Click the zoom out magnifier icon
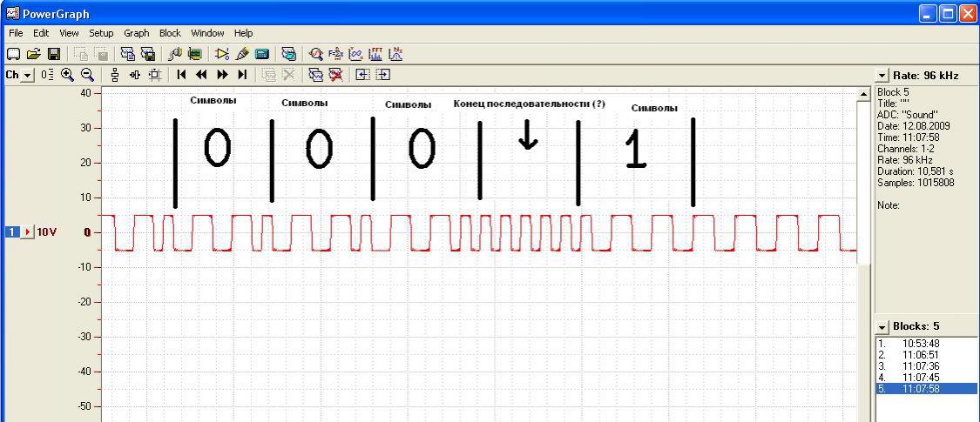 point(86,75)
